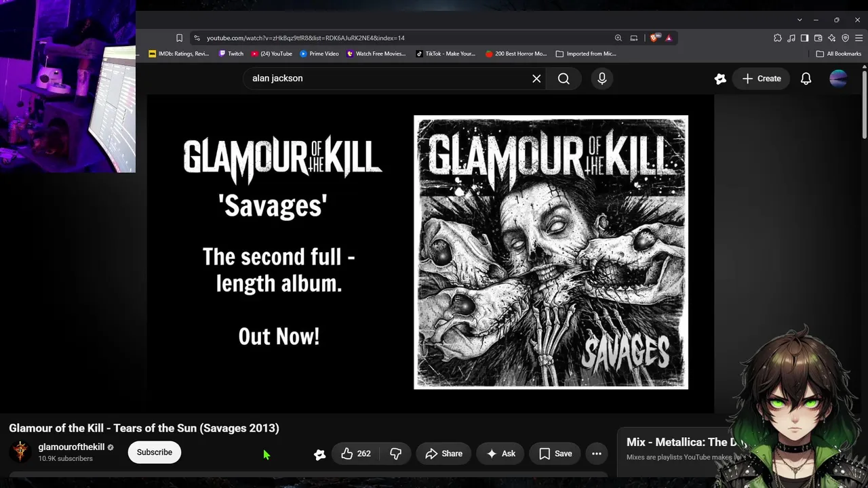Open the glamourofthekill channel avatar
This screenshot has width=868, height=488.
[20, 452]
